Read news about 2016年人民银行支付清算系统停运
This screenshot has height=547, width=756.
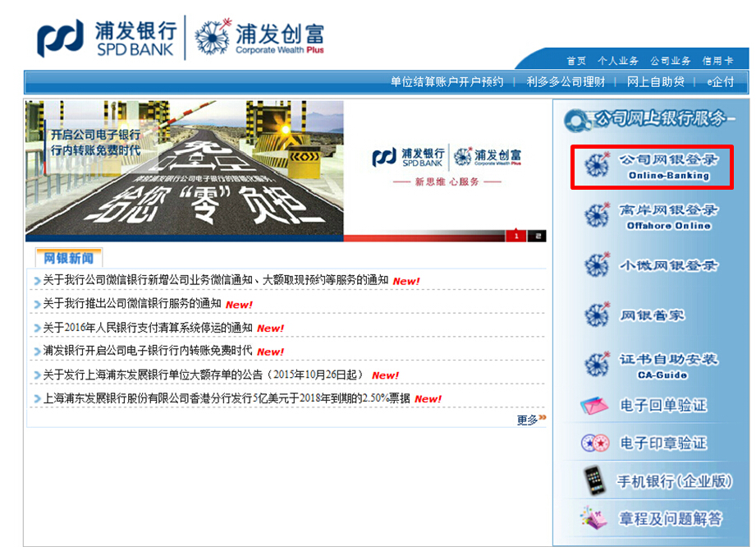(148, 328)
